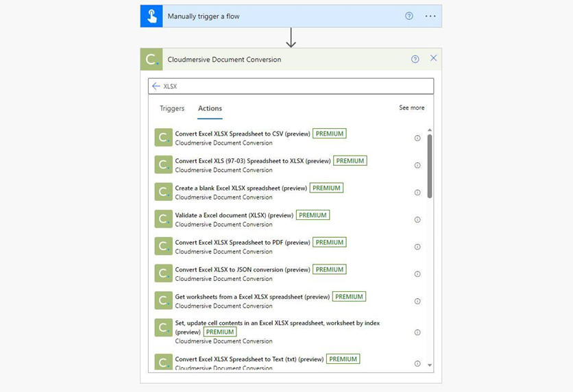Select Get worksheets from a Excel XLSX spreadsheet
Screen dimensions: 573x392
point(287,301)
